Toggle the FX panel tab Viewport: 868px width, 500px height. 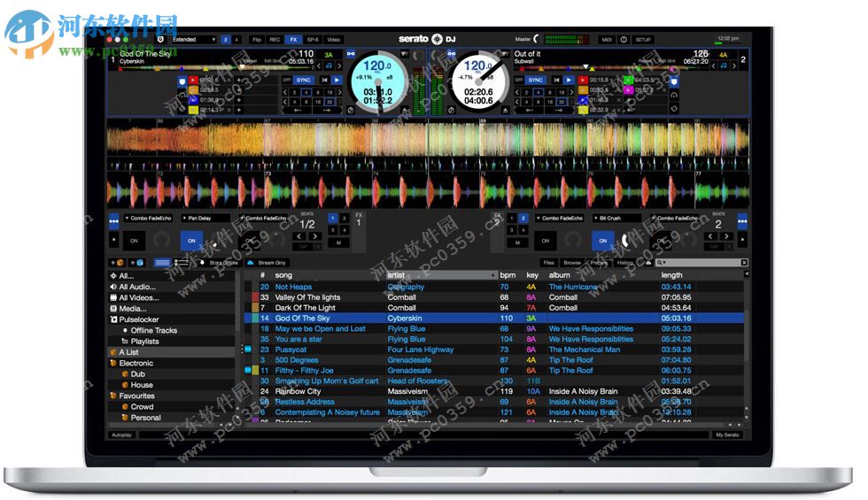pos(293,40)
